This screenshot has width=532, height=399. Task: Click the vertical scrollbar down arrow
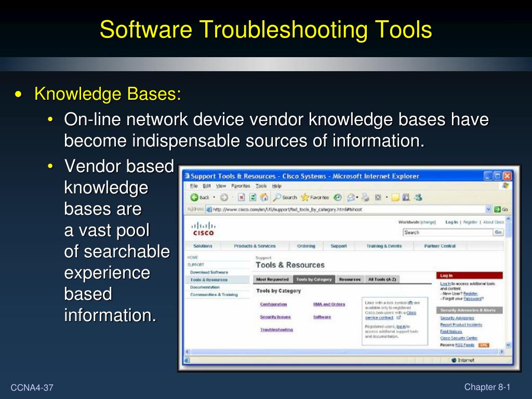[508, 345]
